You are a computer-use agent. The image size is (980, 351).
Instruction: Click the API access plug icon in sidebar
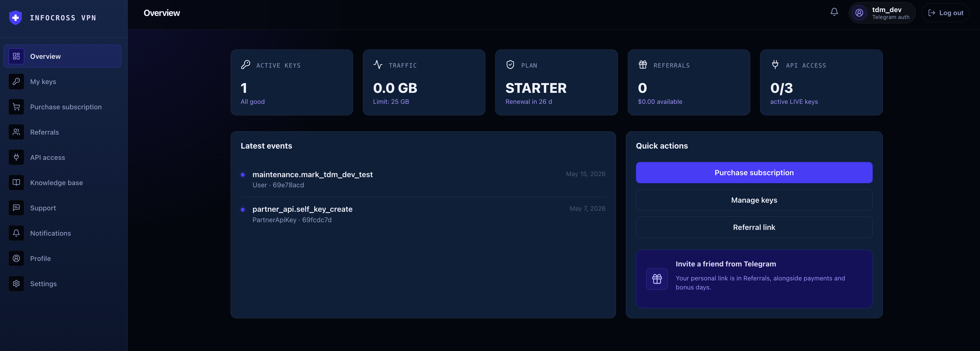pyautogui.click(x=16, y=157)
